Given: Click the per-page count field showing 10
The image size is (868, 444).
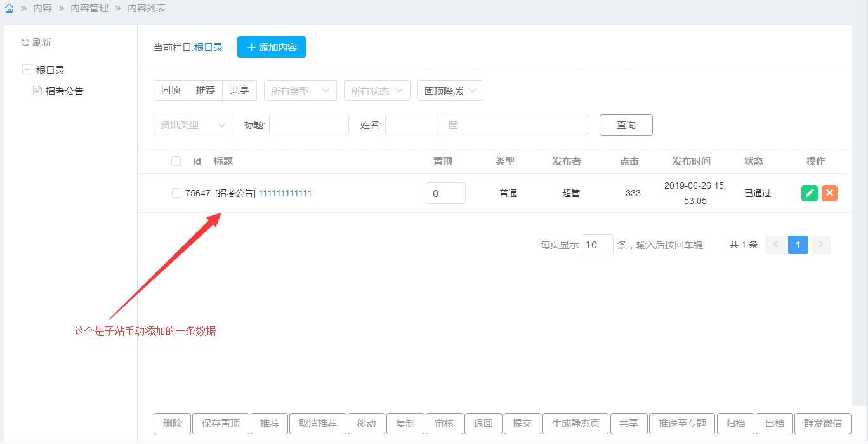Looking at the screenshot, I should (x=598, y=245).
